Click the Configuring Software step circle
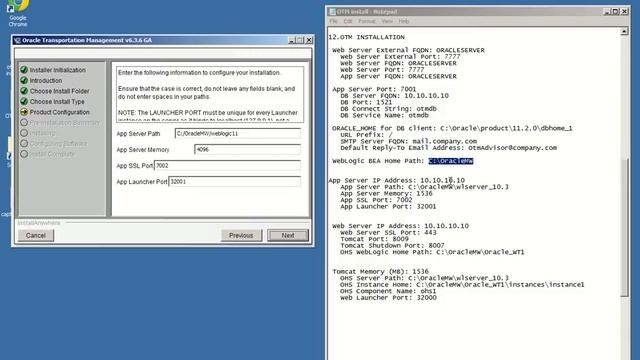The width and height of the screenshot is (640, 360). (x=24, y=144)
